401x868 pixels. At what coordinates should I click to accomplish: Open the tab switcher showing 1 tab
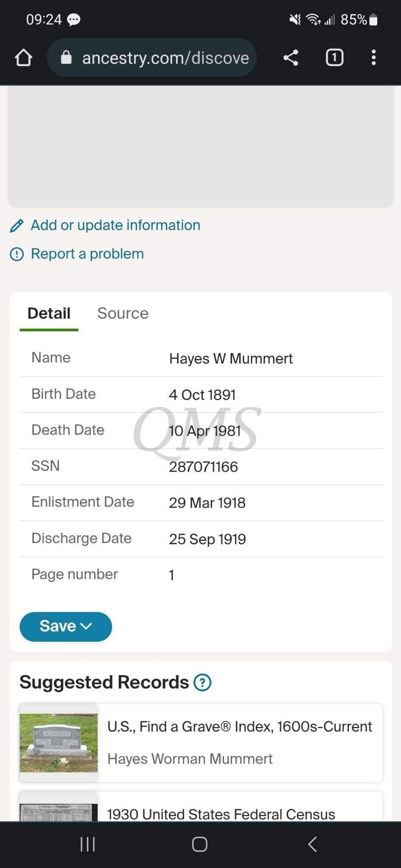[x=334, y=58]
